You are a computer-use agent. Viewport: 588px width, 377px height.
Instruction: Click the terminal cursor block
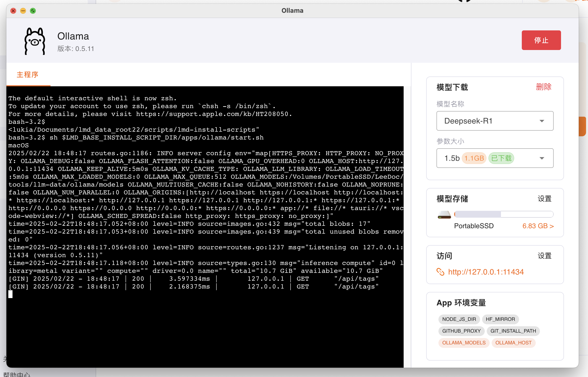pos(11,294)
